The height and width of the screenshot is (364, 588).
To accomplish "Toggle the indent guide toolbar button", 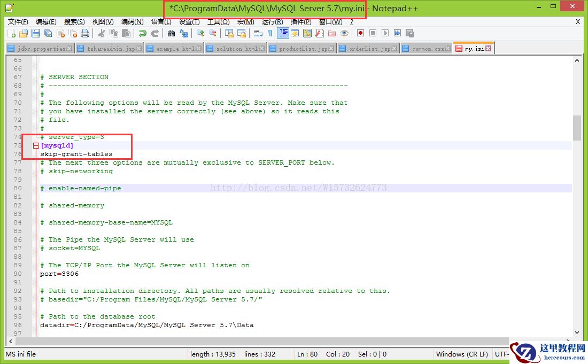I will point(283,33).
